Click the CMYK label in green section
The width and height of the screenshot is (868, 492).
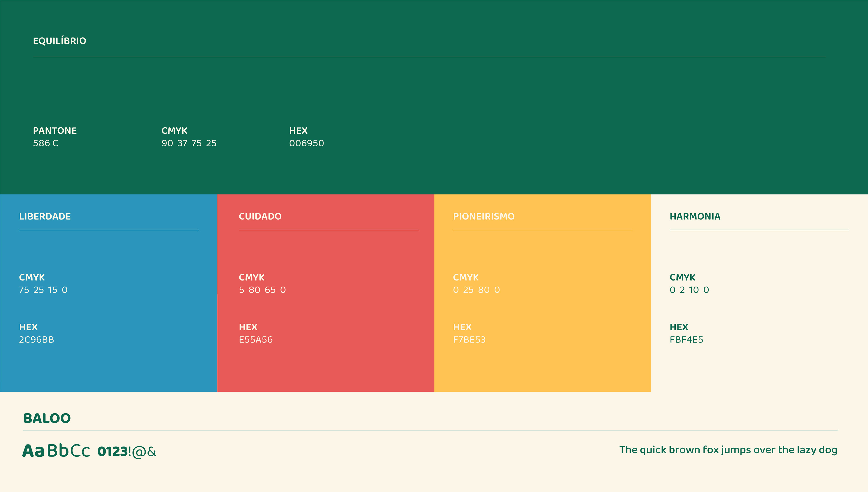click(174, 131)
